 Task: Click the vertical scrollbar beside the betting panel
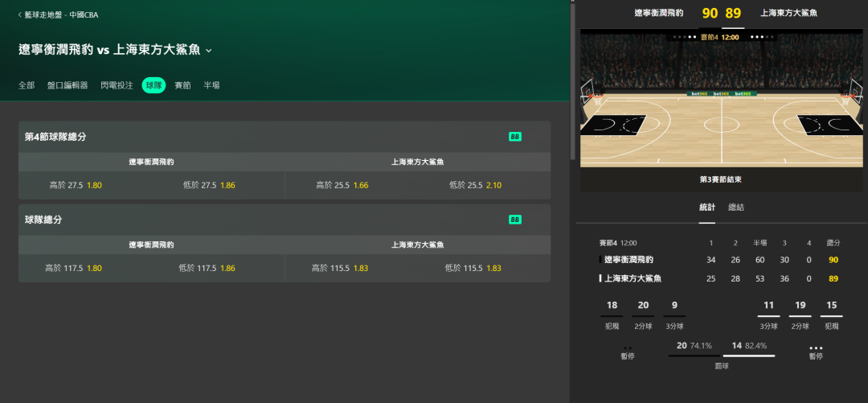tap(572, 80)
